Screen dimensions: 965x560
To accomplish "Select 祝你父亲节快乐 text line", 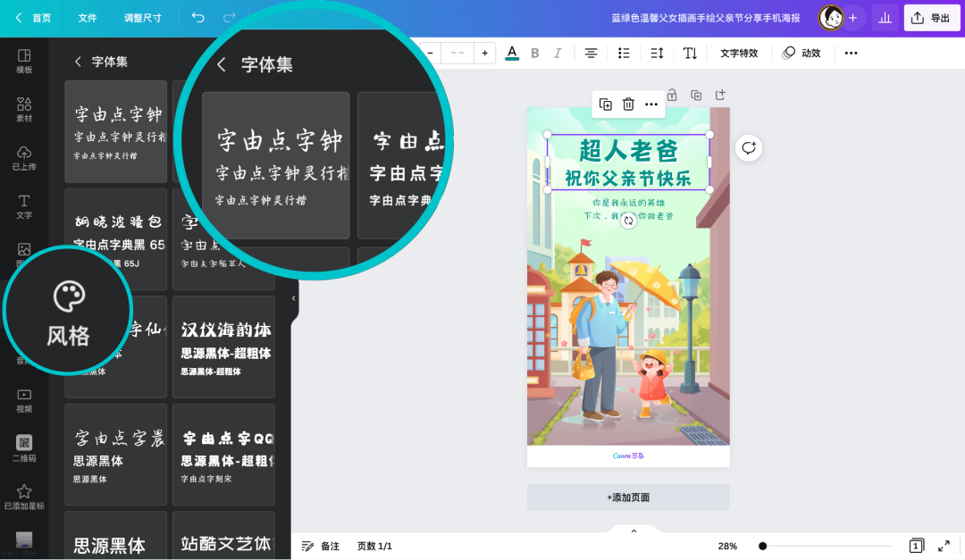I will coord(628,179).
